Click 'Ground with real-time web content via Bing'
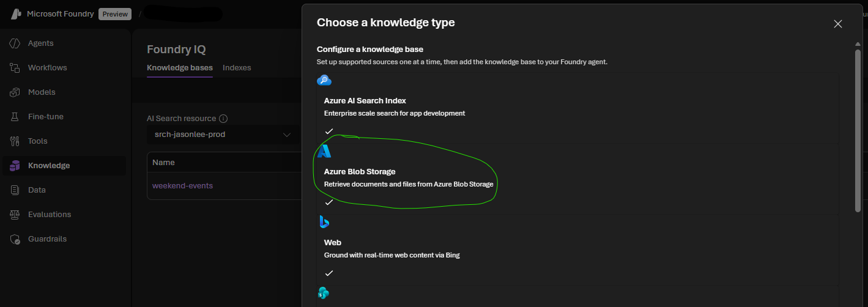The height and width of the screenshot is (307, 868). [392, 255]
